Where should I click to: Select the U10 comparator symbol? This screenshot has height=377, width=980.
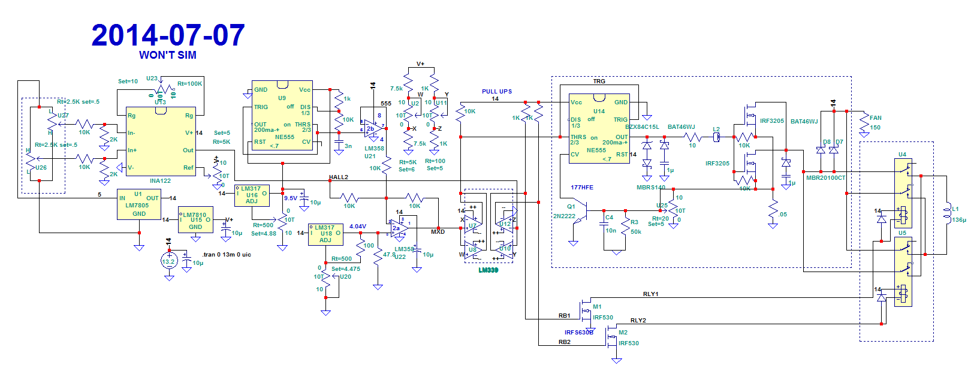pyautogui.click(x=505, y=250)
